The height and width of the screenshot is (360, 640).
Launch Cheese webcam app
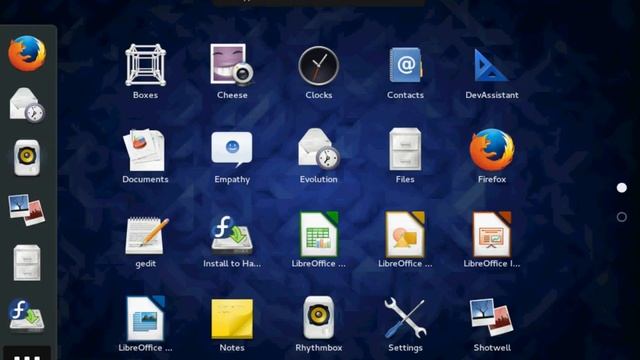pos(232,65)
